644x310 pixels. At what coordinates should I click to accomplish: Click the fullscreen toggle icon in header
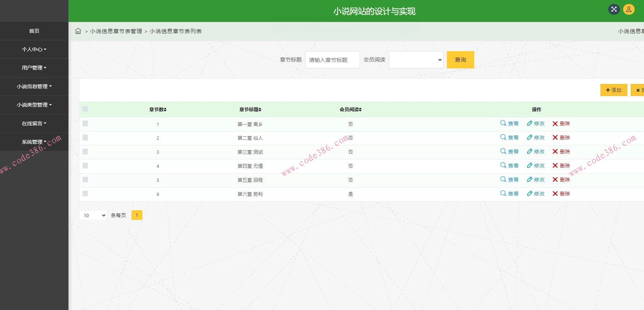pyautogui.click(x=614, y=9)
